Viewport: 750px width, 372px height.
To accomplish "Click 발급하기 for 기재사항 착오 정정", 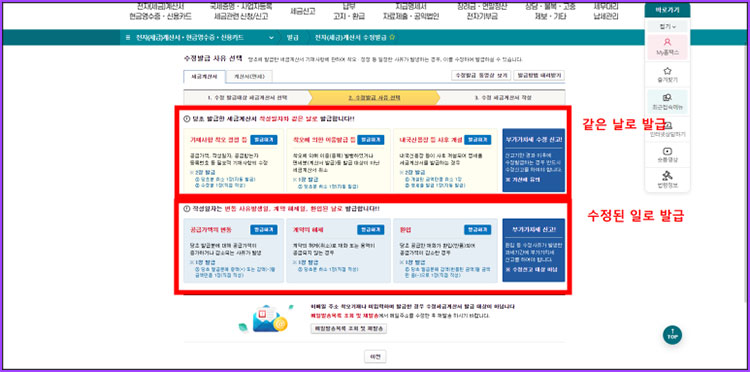I will pyautogui.click(x=264, y=140).
